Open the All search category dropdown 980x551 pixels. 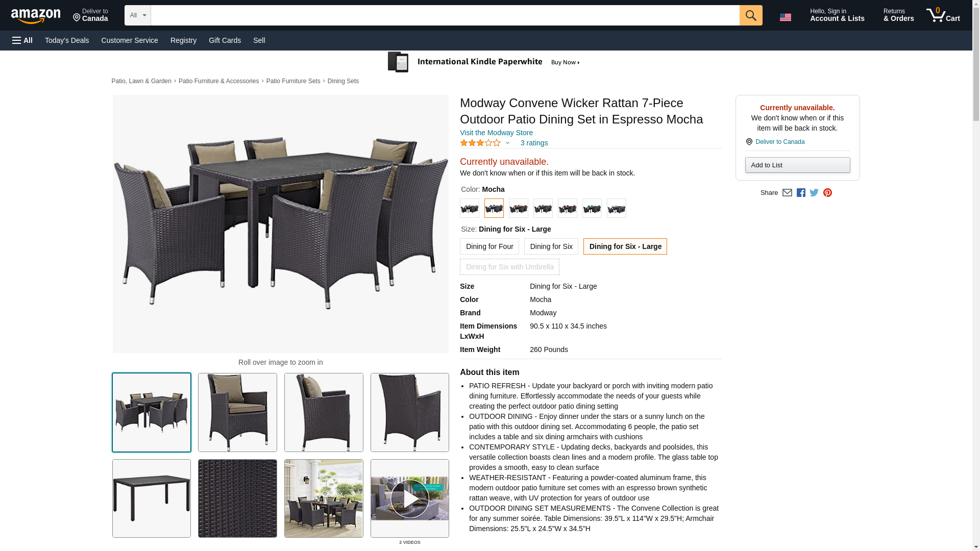tap(137, 15)
